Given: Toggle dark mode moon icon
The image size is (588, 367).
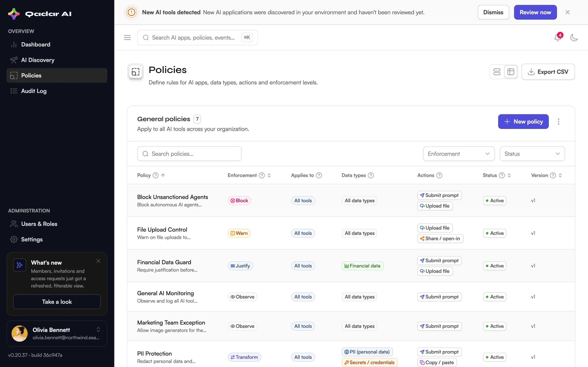Looking at the screenshot, I should 574,38.
